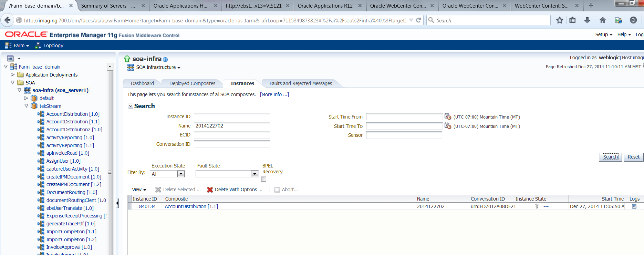Open the More Info link
This screenshot has height=255, width=644.
click(x=274, y=94)
